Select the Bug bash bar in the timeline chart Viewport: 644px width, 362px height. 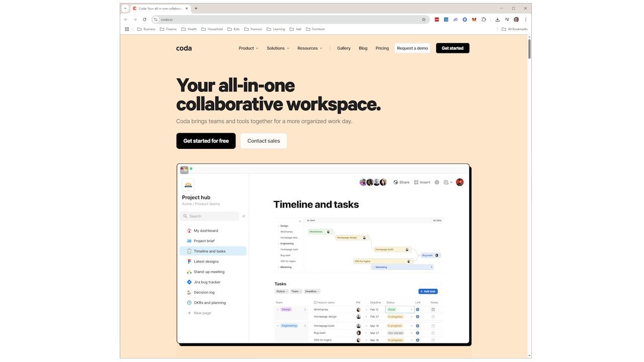431,255
